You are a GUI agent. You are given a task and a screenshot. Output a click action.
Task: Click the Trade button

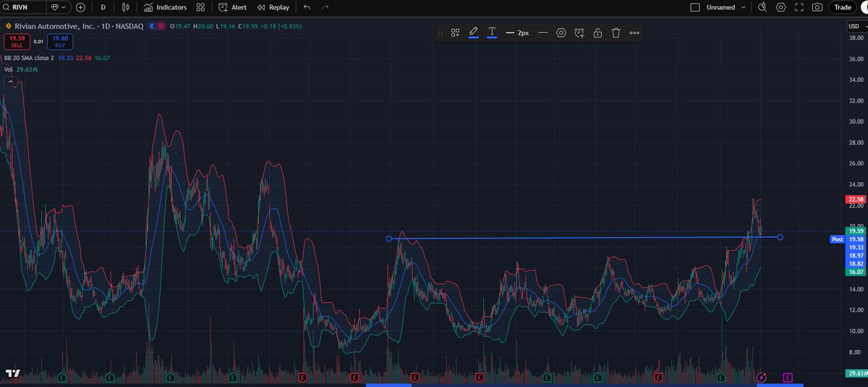843,7
